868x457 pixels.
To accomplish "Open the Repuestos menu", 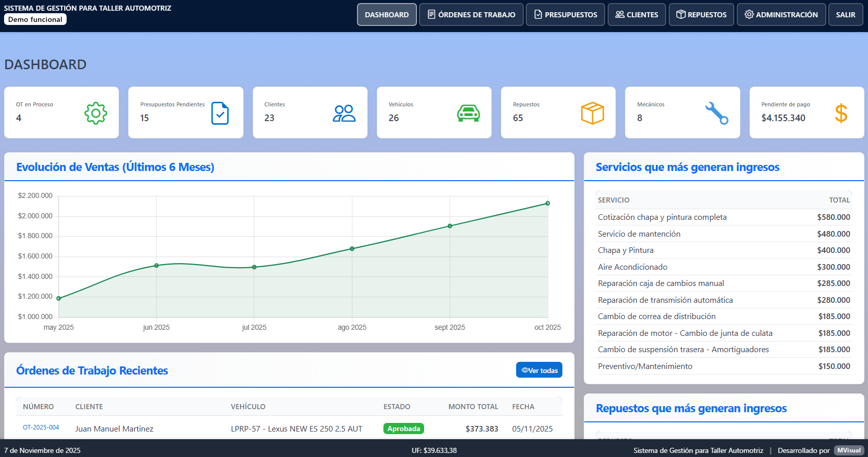I will (701, 15).
